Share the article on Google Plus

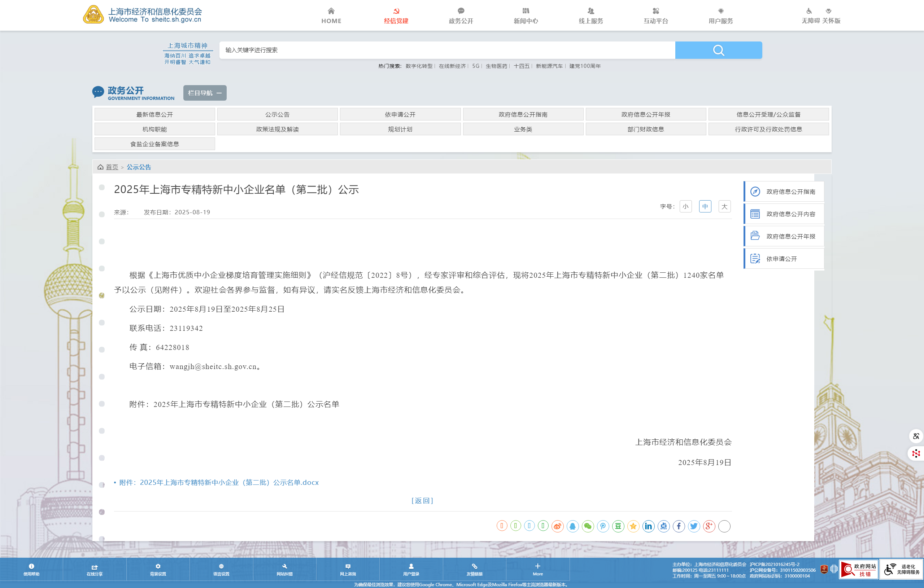pyautogui.click(x=709, y=526)
